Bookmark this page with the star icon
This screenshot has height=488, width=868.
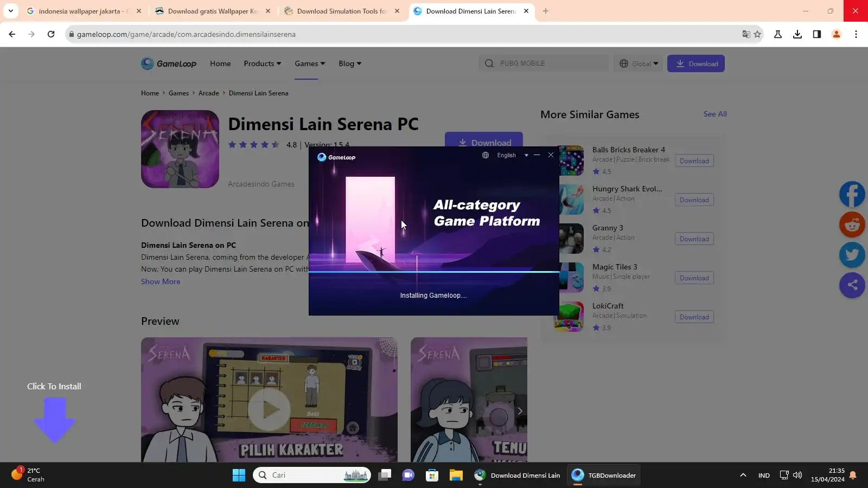[758, 34]
